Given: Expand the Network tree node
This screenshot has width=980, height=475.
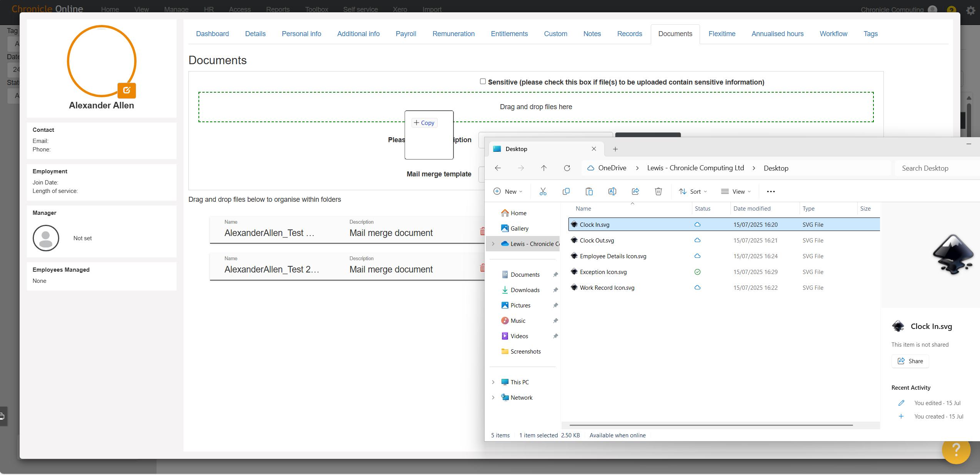Looking at the screenshot, I should tap(493, 397).
